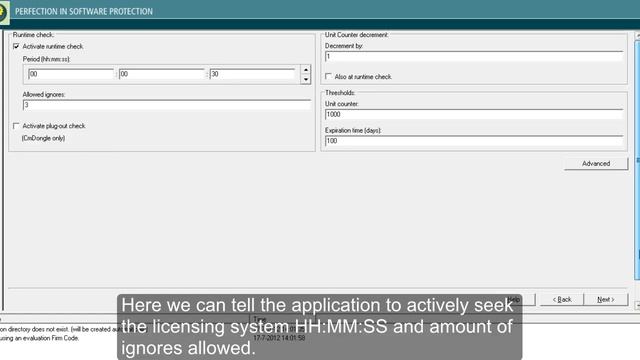Click the Expiration time days field
The width and height of the screenshot is (640, 360).
[474, 141]
